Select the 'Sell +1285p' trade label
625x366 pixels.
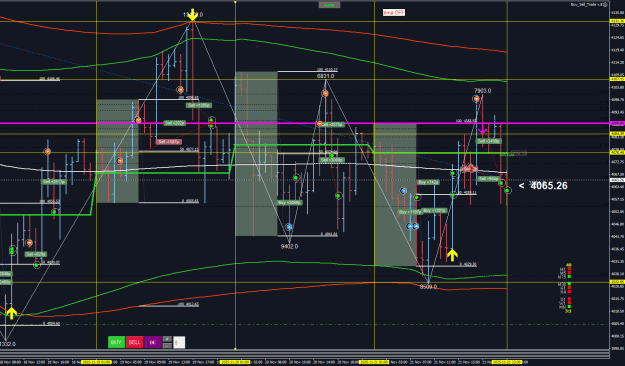click(x=199, y=105)
